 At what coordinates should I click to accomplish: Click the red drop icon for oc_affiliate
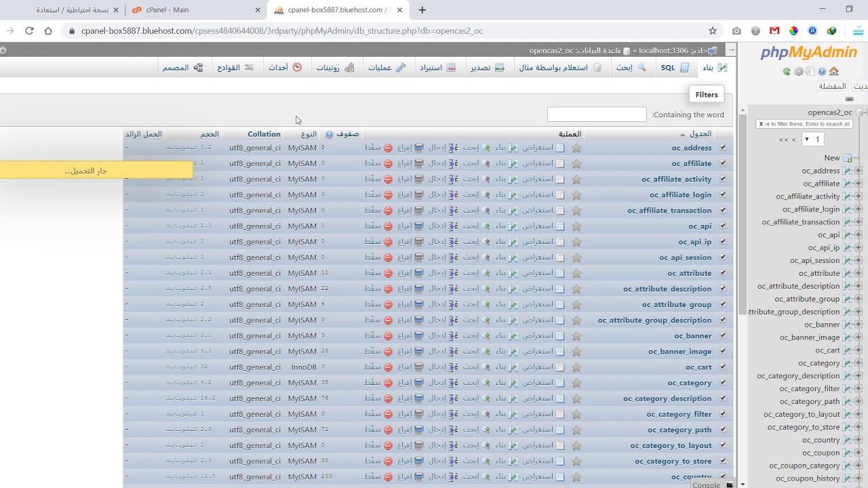point(388,163)
